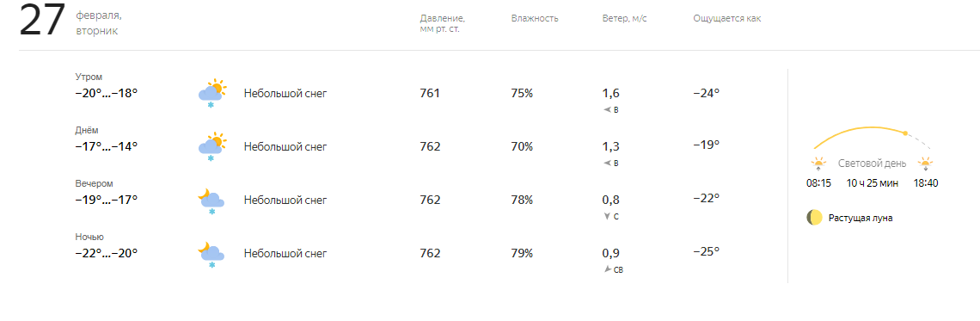Viewport: 980px width, 321px height.
Task: Click the growing moon phase icon
Action: (x=814, y=218)
